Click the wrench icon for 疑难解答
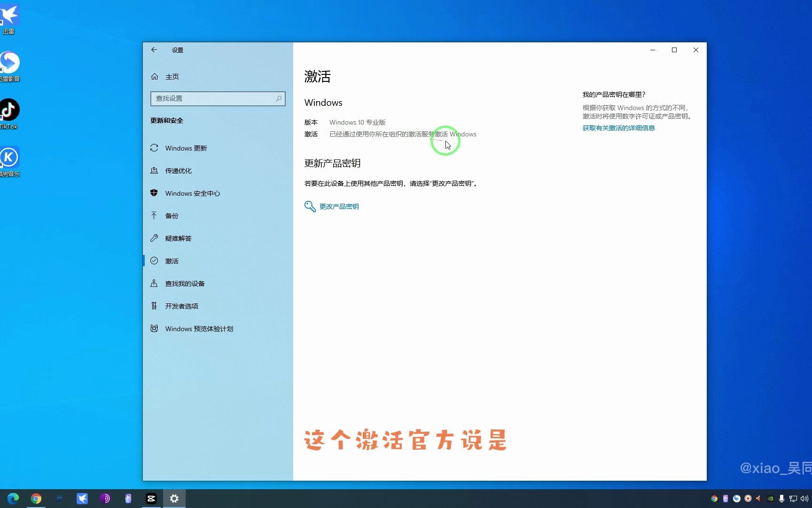The width and height of the screenshot is (812, 508). [x=154, y=238]
